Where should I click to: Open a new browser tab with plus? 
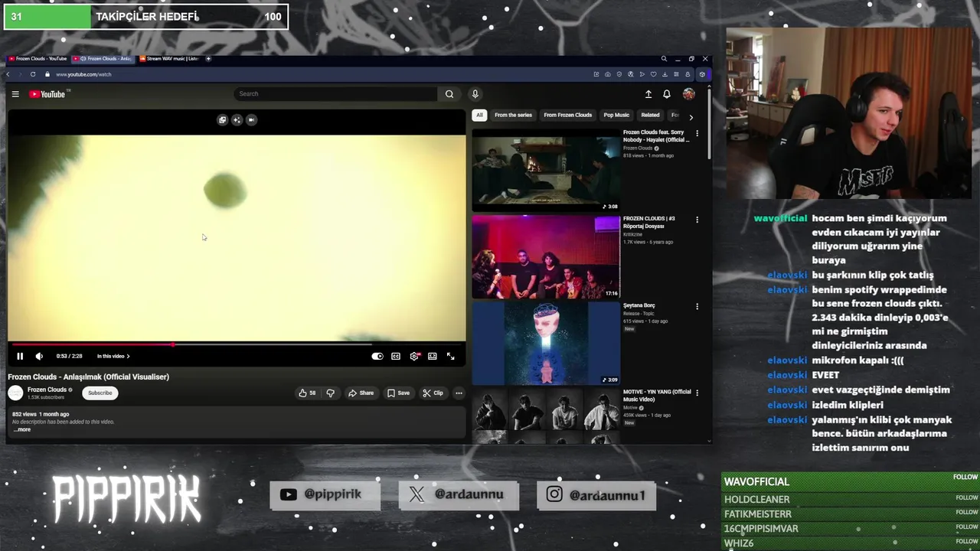pyautogui.click(x=208, y=59)
